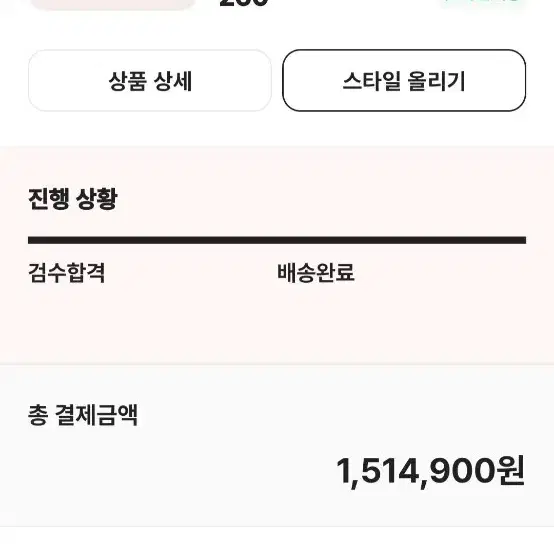The image size is (554, 554).
Task: Tap the 스타일 올리기 upload style button
Action: 404,81
